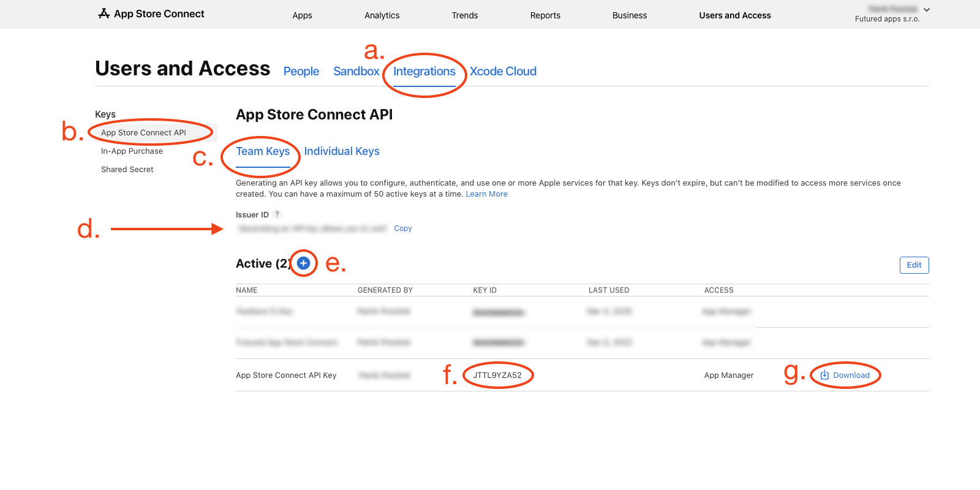Click the Edit button for active keys
980x490 pixels.
914,265
